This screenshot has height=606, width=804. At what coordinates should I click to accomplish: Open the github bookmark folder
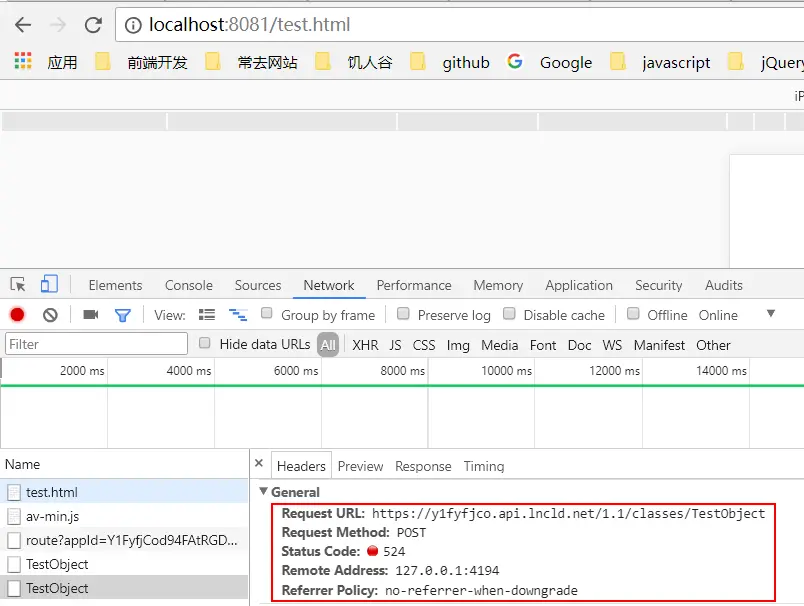coord(450,63)
